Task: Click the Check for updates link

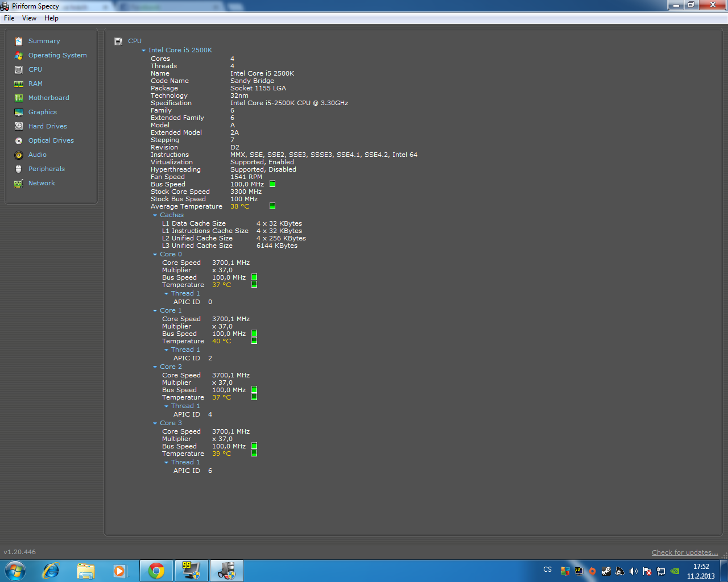Action: (685, 552)
